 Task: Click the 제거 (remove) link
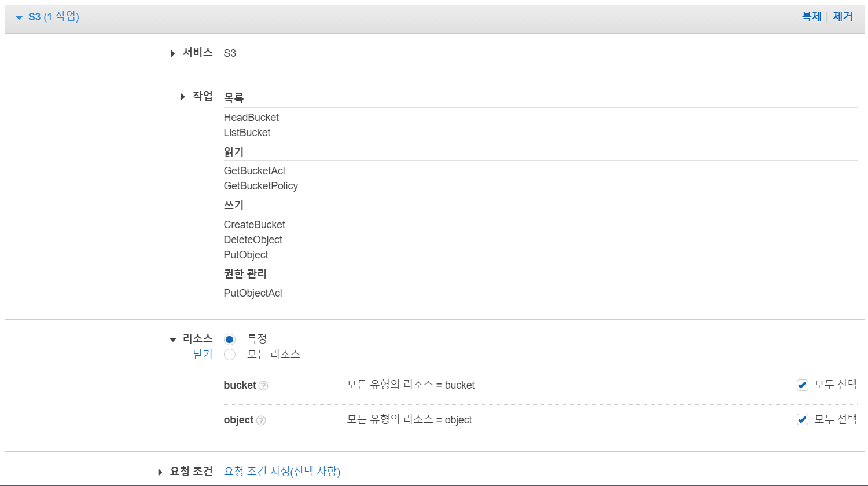point(843,17)
